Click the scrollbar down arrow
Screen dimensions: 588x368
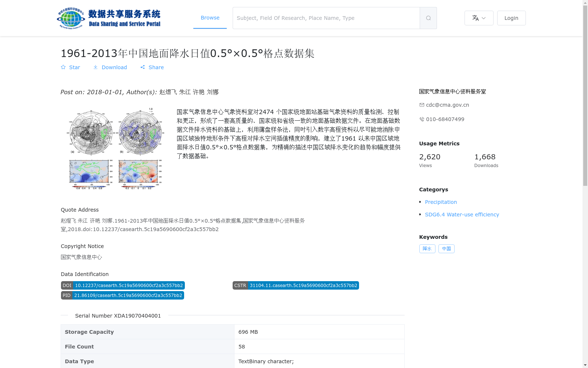[x=585, y=365]
